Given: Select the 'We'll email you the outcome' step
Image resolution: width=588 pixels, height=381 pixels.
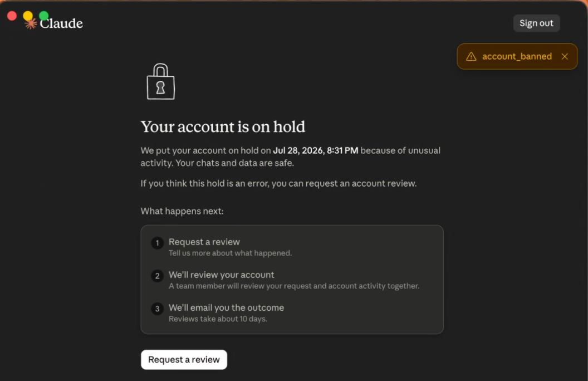Looking at the screenshot, I should coord(226,308).
